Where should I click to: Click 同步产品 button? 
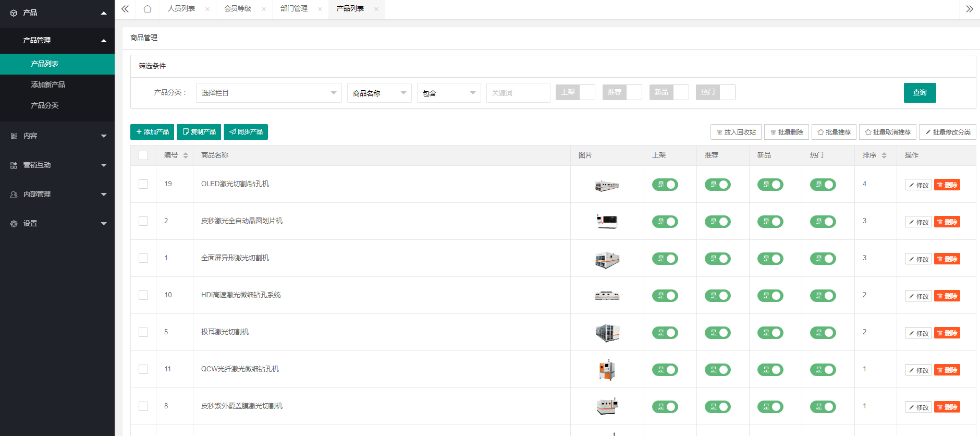coord(246,132)
